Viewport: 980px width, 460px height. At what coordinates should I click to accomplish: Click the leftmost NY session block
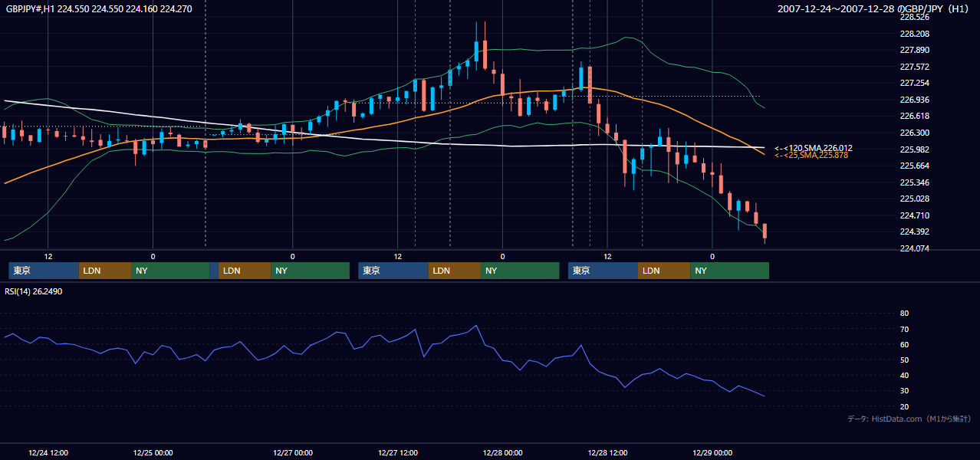pos(170,271)
